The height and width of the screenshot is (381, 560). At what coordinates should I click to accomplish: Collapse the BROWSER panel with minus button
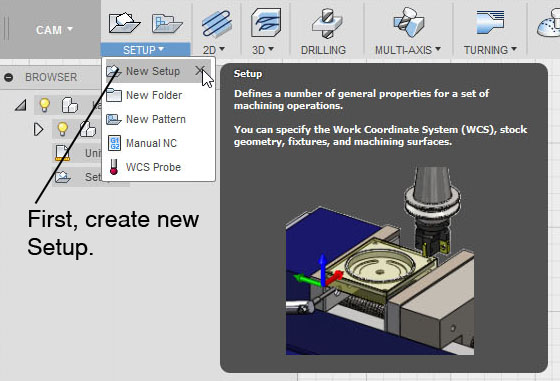click(x=9, y=77)
